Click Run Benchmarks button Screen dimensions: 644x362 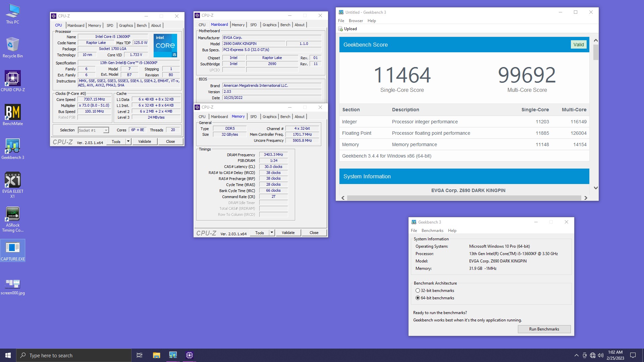click(544, 329)
